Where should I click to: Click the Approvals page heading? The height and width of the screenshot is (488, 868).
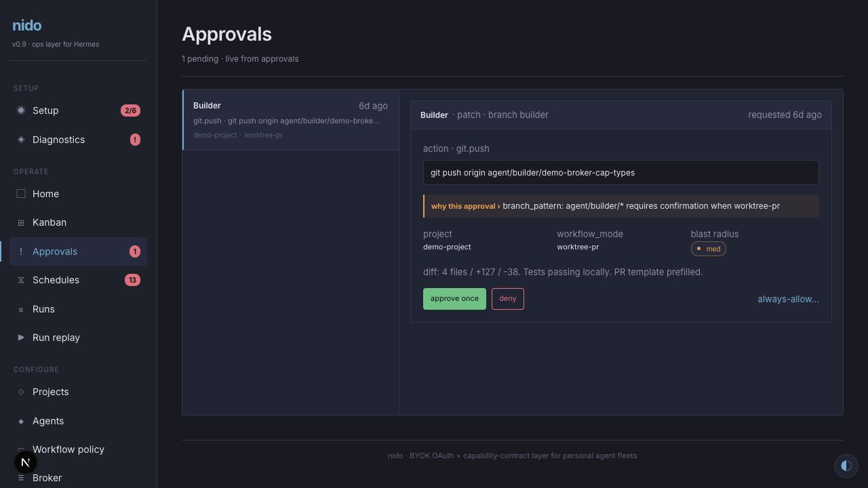pos(226,34)
